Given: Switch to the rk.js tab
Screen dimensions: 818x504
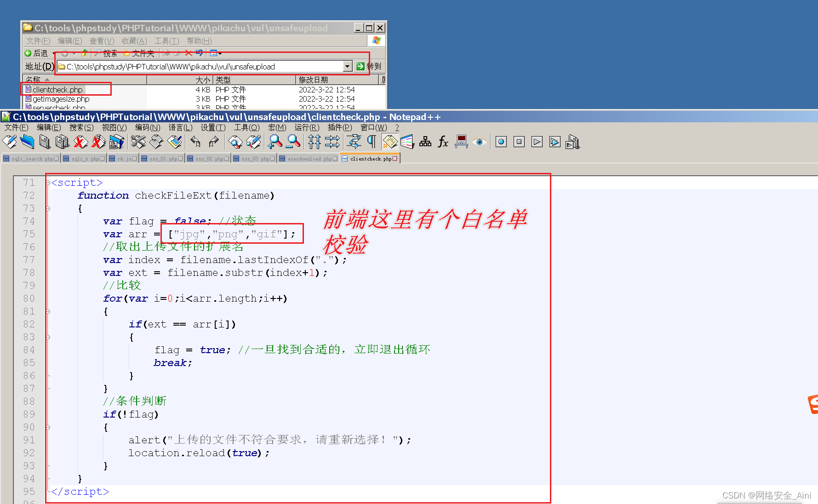Looking at the screenshot, I should click(123, 159).
